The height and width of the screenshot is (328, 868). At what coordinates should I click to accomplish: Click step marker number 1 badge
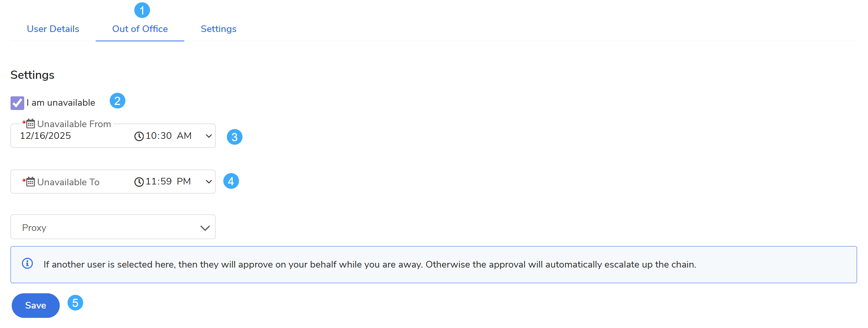click(x=142, y=10)
